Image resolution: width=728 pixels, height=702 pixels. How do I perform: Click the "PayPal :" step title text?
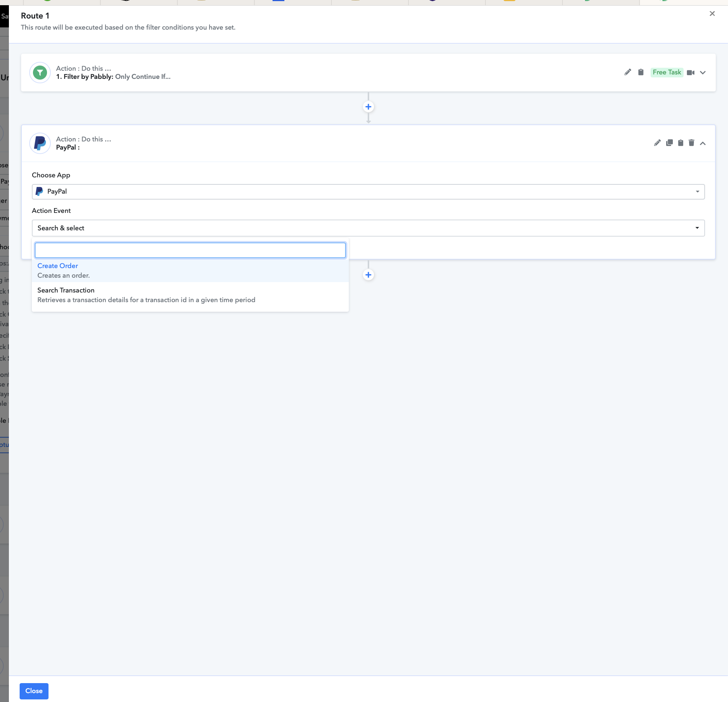tap(68, 147)
